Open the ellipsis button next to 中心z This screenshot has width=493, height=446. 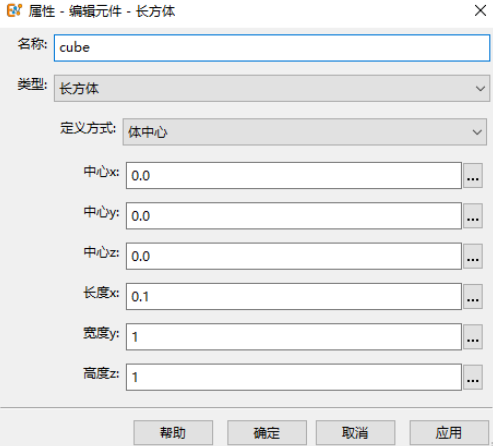473,256
